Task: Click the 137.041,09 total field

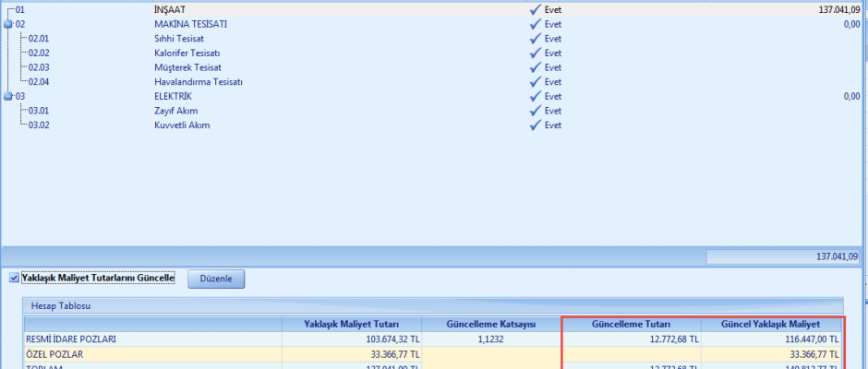Action: [783, 256]
